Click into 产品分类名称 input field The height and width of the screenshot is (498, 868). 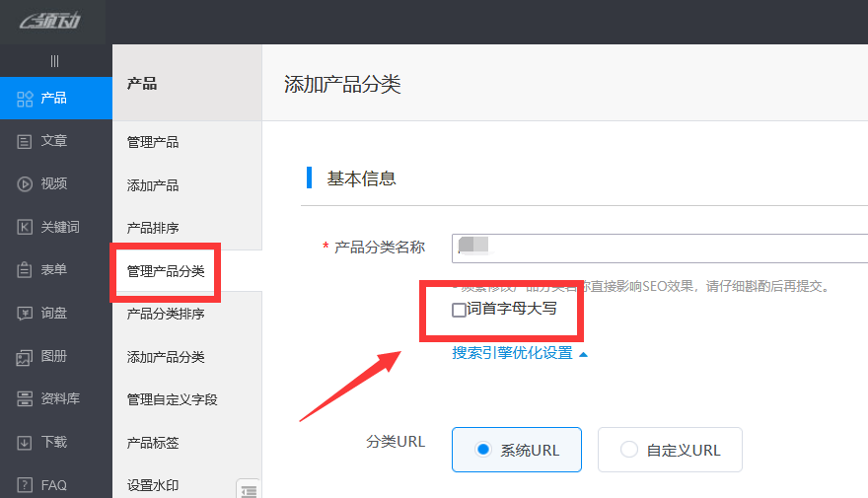(660, 248)
